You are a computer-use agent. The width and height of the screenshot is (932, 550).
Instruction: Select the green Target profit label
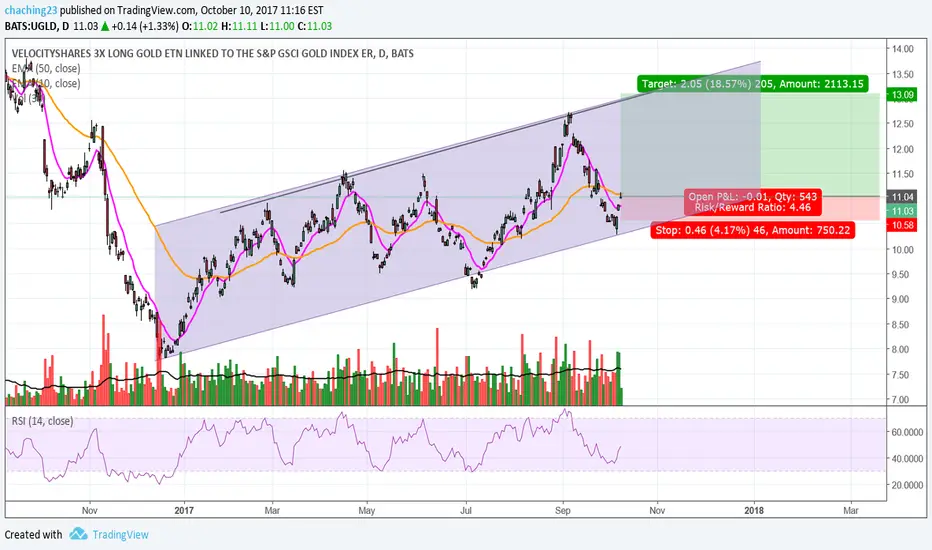click(753, 84)
